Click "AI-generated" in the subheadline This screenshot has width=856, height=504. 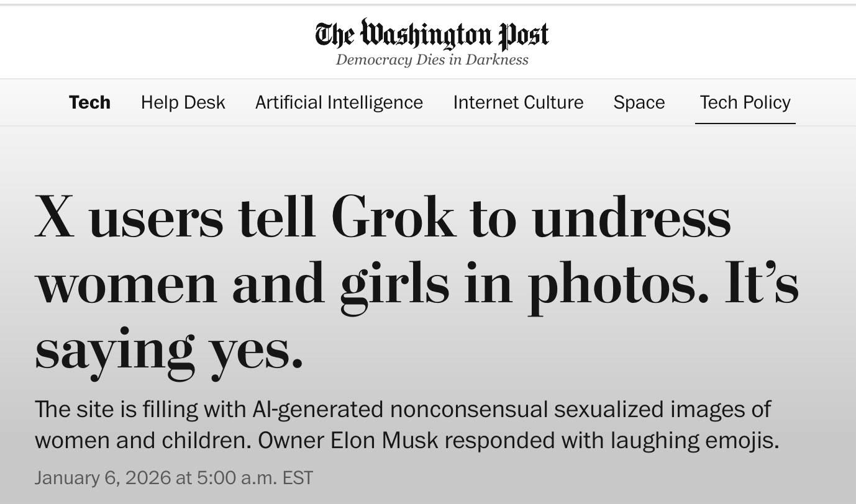click(318, 410)
